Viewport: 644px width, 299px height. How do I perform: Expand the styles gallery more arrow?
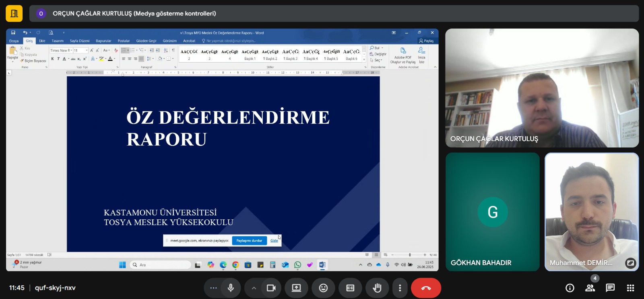click(x=364, y=60)
